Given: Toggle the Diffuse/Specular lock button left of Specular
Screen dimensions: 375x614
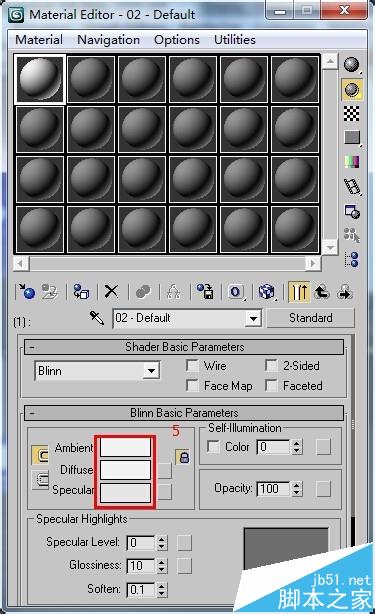Looking at the screenshot, I should click(x=40, y=479).
